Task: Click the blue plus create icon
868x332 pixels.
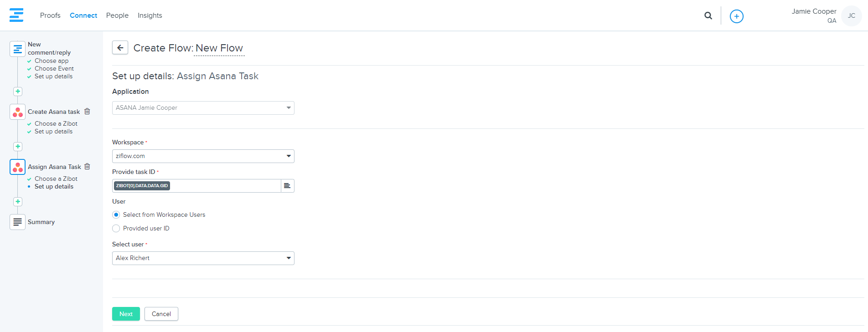Action: [736, 16]
